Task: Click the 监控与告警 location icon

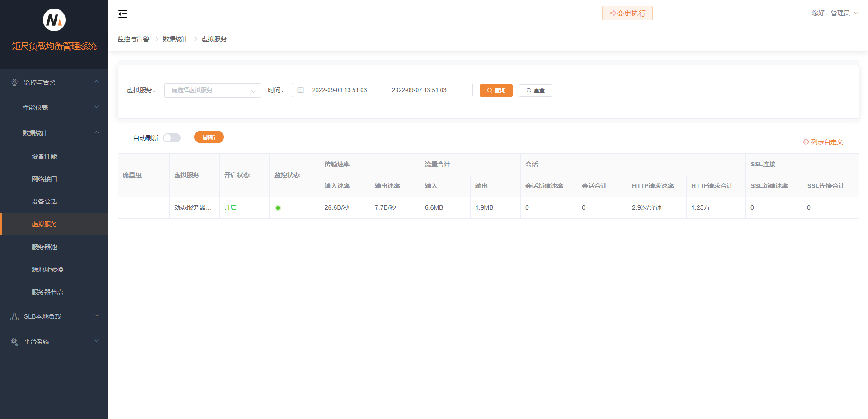Action: point(14,82)
